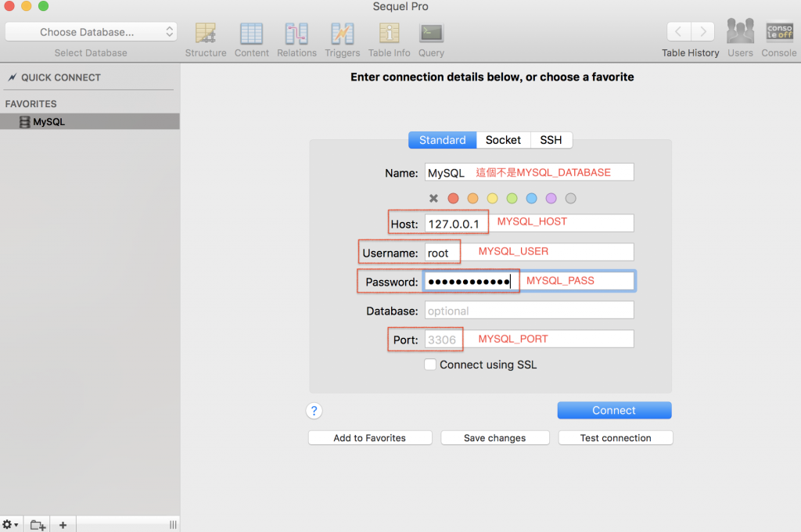This screenshot has width=801, height=532.
Task: Click Test connection button
Action: [616, 438]
